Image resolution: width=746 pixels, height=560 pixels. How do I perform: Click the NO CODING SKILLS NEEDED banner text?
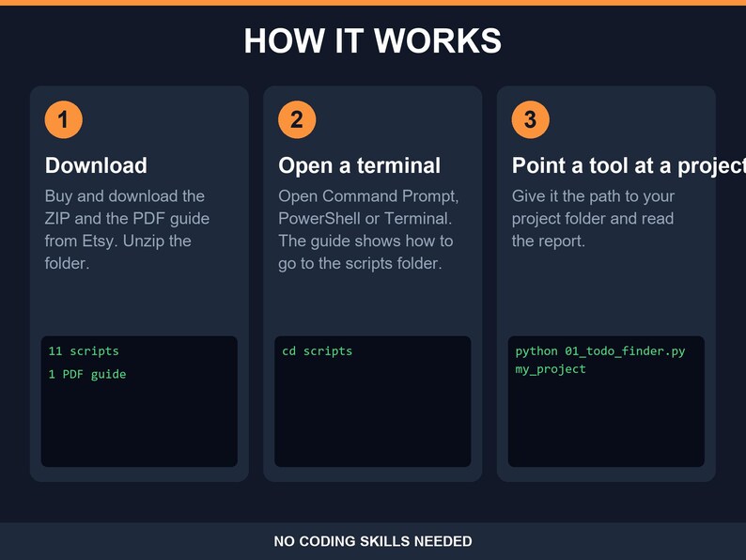tap(373, 541)
